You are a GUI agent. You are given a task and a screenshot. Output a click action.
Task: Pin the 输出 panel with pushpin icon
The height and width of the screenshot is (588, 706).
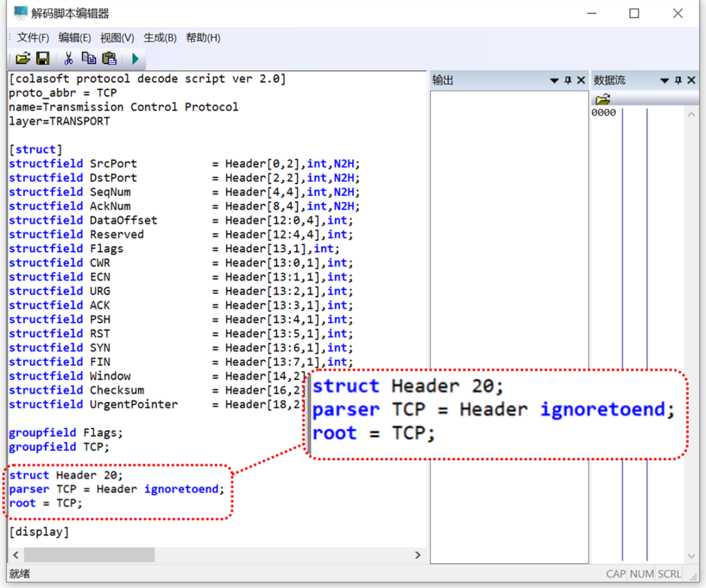pos(567,80)
